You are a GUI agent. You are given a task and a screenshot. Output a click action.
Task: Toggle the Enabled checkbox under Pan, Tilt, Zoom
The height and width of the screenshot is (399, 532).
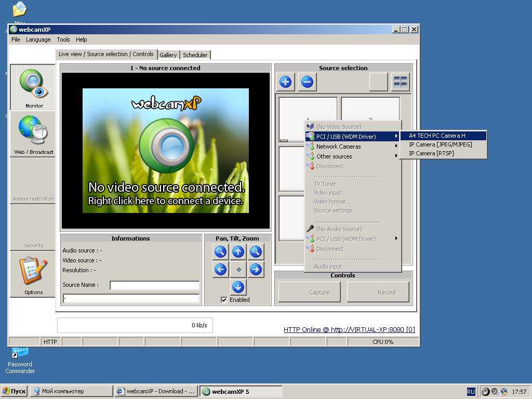point(224,300)
